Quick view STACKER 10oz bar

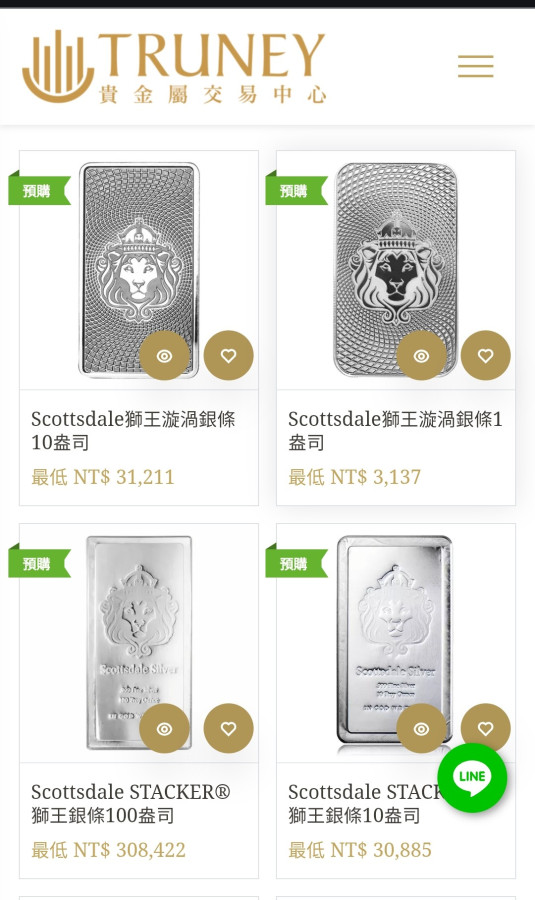pyautogui.click(x=421, y=728)
